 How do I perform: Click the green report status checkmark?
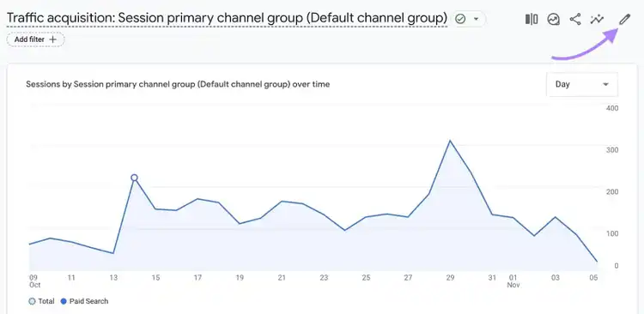(x=460, y=19)
